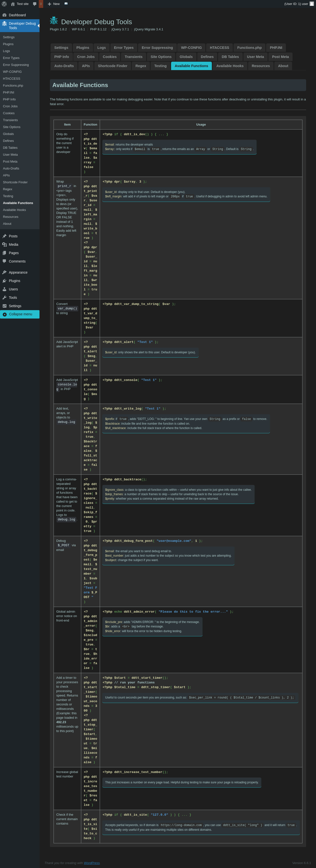The image size is (316, 868).
Task: Open the Media library icon
Action: 4,245
